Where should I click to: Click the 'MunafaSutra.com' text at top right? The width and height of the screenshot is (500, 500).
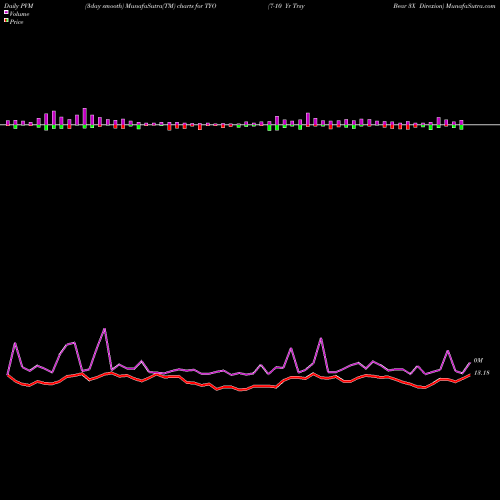tap(471, 6)
